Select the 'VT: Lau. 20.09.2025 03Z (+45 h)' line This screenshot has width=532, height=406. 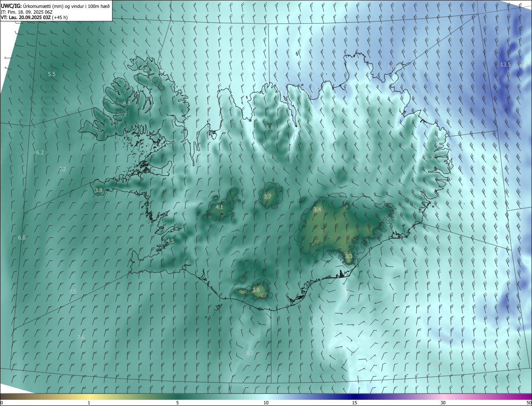[34, 17]
